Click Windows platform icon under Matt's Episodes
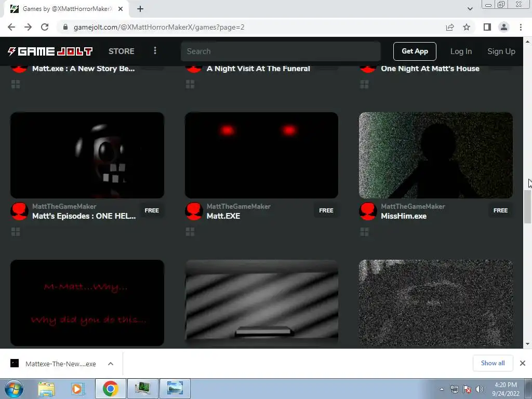This screenshot has height=399, width=532. (16, 232)
